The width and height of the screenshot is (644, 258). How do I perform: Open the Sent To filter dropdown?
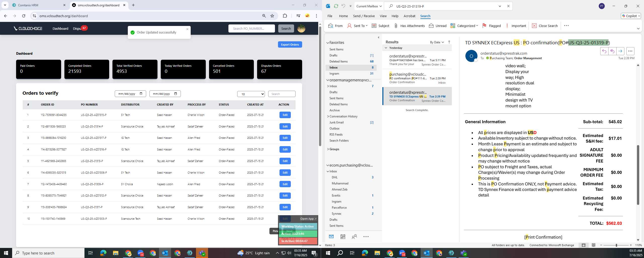[x=357, y=26]
